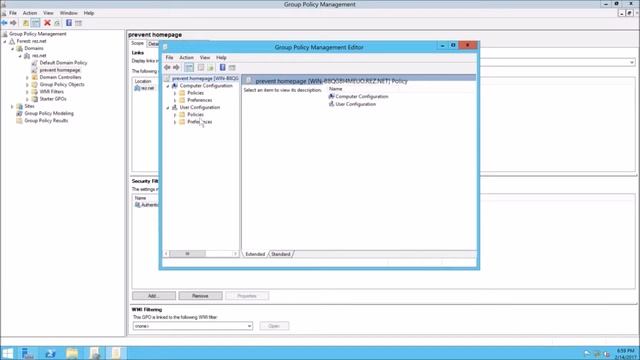Open Help menu in Policy Editor

click(x=221, y=58)
